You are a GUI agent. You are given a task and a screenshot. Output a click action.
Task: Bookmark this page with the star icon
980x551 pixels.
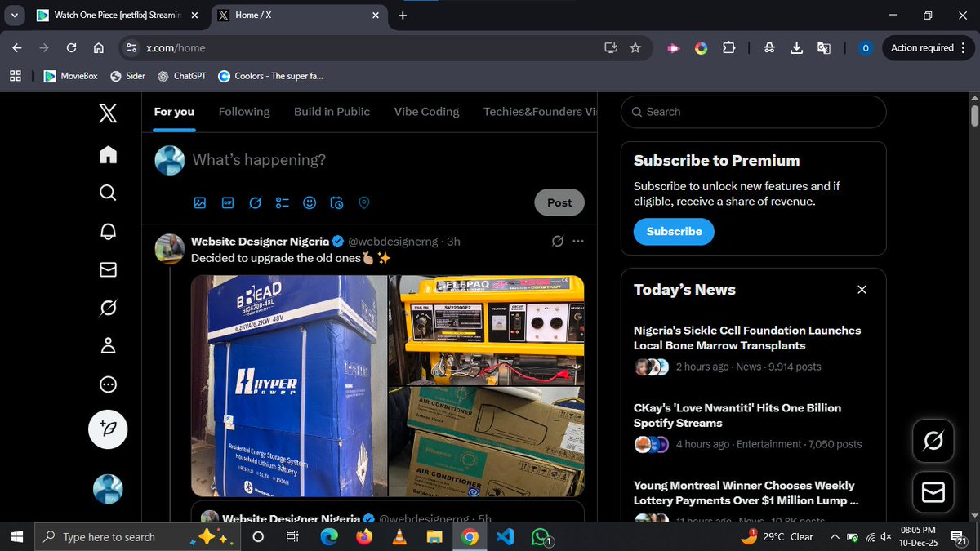pyautogui.click(x=635, y=48)
